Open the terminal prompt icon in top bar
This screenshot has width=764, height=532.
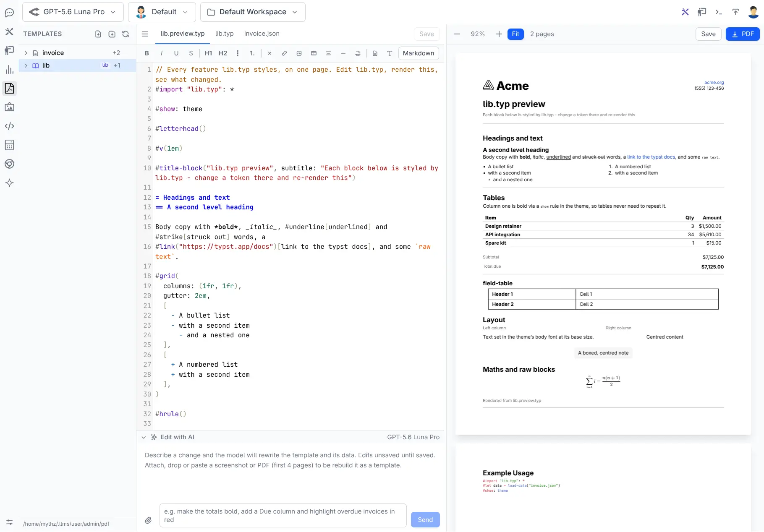(x=719, y=12)
